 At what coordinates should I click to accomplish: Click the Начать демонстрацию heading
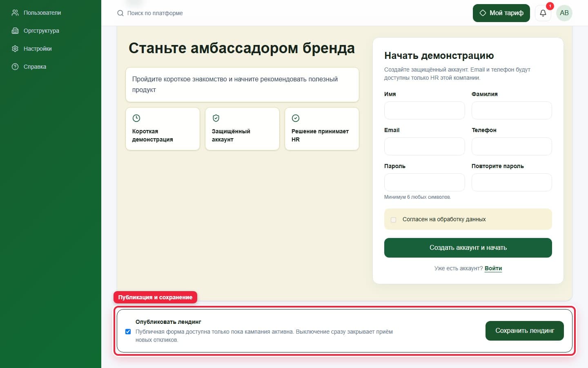coord(439,56)
